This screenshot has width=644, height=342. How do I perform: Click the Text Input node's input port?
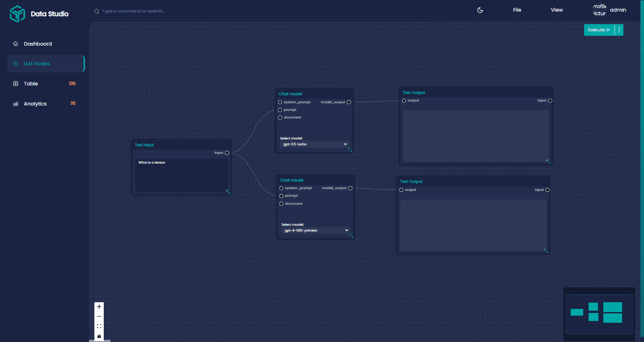point(227,153)
